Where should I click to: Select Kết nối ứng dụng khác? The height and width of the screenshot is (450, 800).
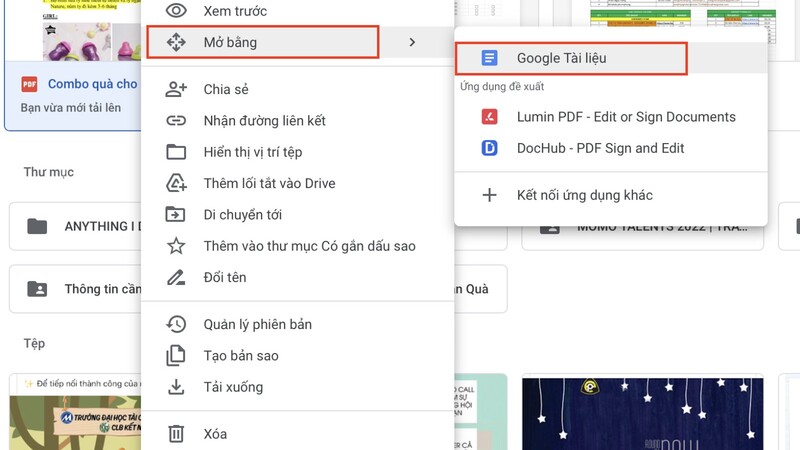(x=611, y=195)
